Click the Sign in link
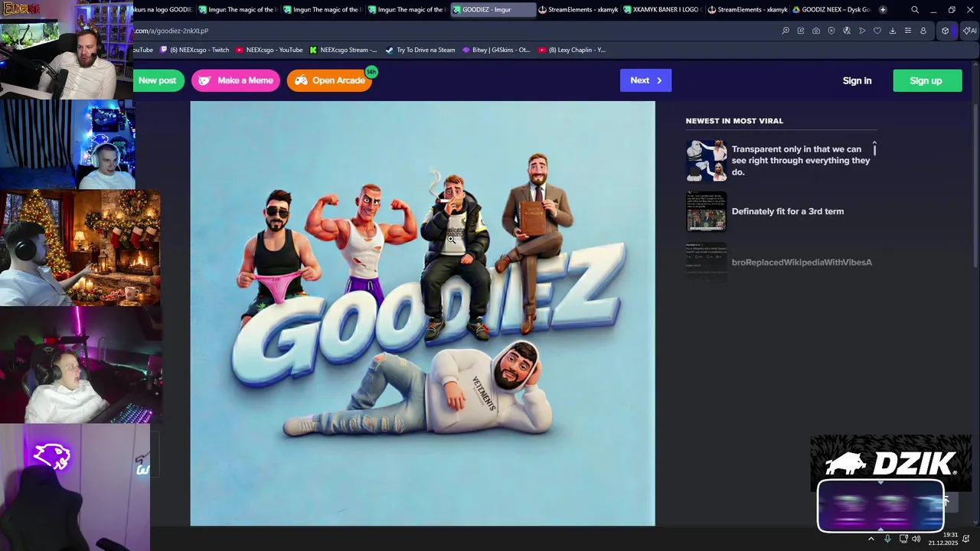The width and height of the screenshot is (980, 551). [x=857, y=80]
